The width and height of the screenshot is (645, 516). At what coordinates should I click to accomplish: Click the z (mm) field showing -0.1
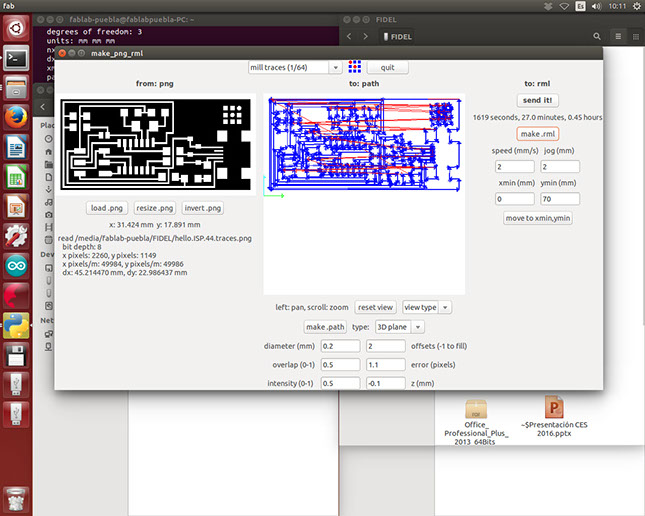[385, 384]
